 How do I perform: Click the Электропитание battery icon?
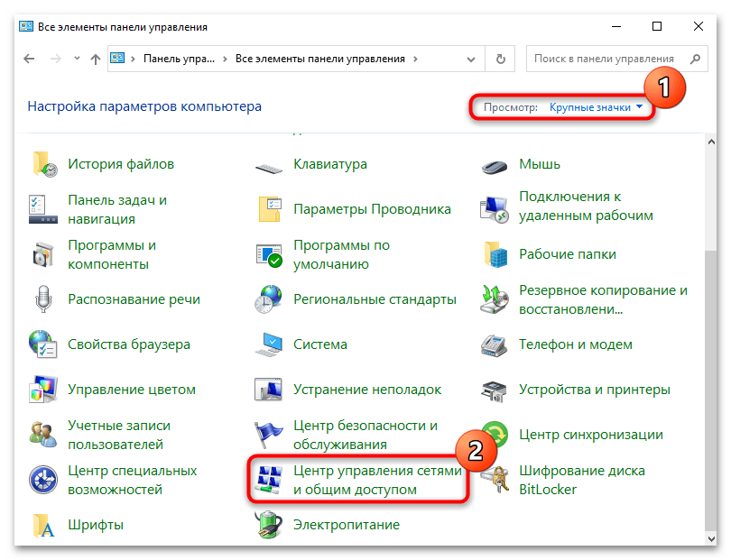[269, 525]
